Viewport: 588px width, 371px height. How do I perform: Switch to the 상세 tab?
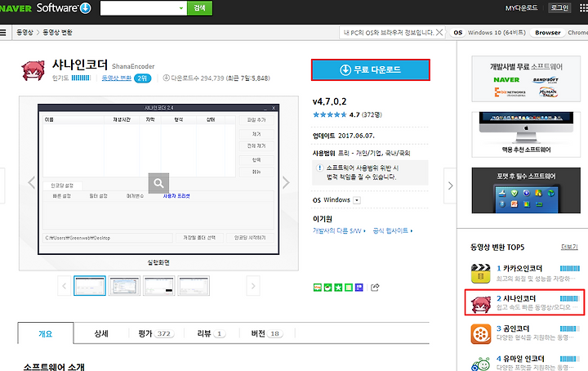click(101, 333)
